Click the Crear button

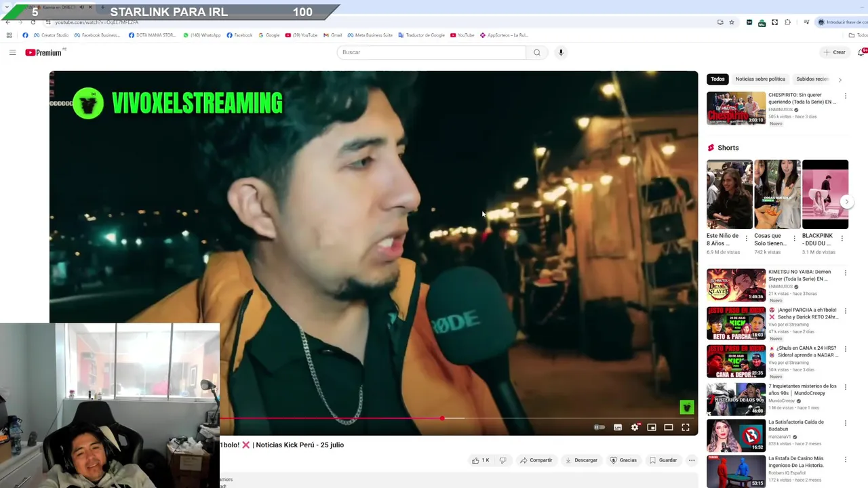834,52
